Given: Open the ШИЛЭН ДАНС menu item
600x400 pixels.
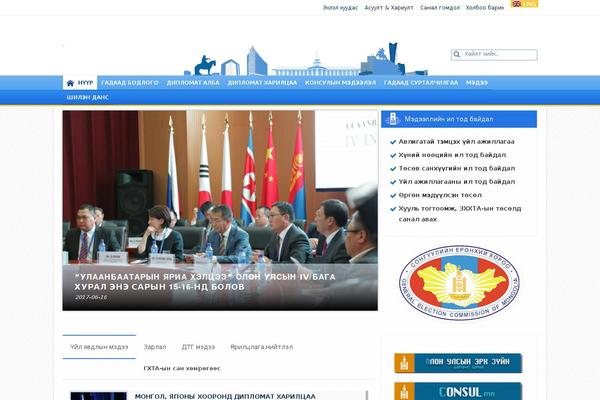Looking at the screenshot, I should (x=88, y=97).
